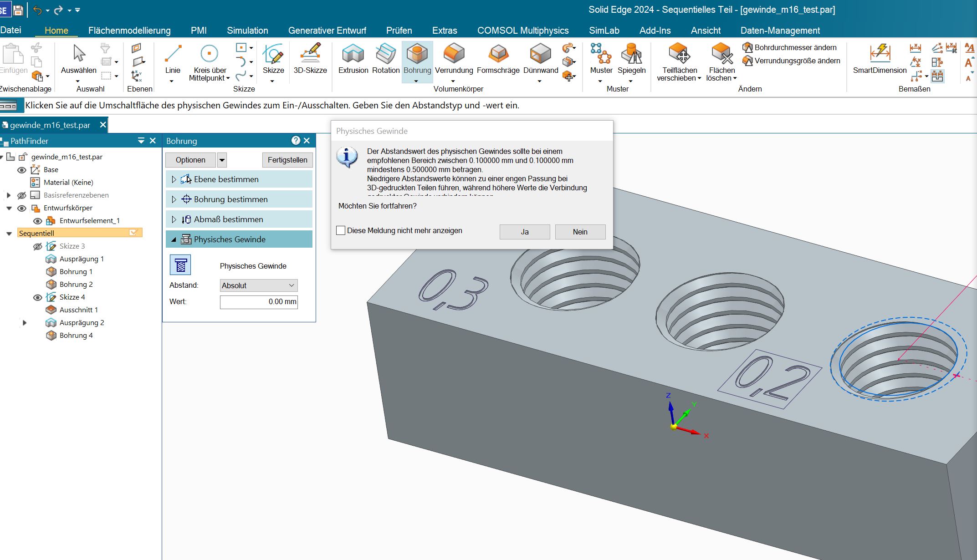The image size is (977, 560).
Task: Switch to Flächenmodellierung tab
Action: tap(129, 31)
